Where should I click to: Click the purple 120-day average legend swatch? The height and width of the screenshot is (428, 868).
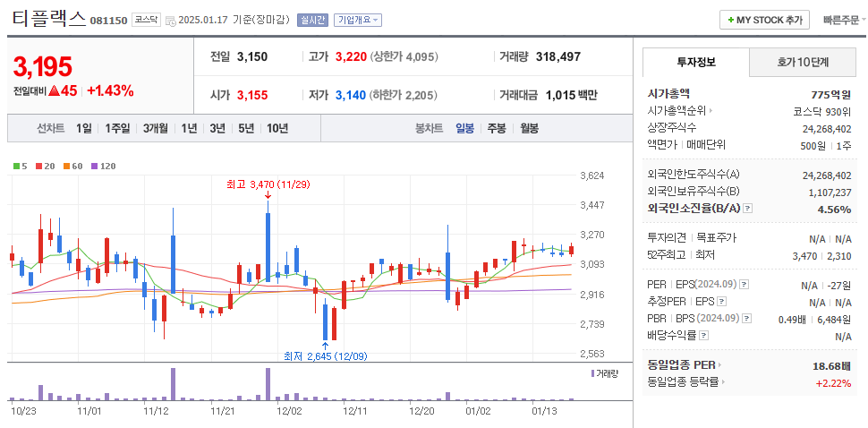94,167
